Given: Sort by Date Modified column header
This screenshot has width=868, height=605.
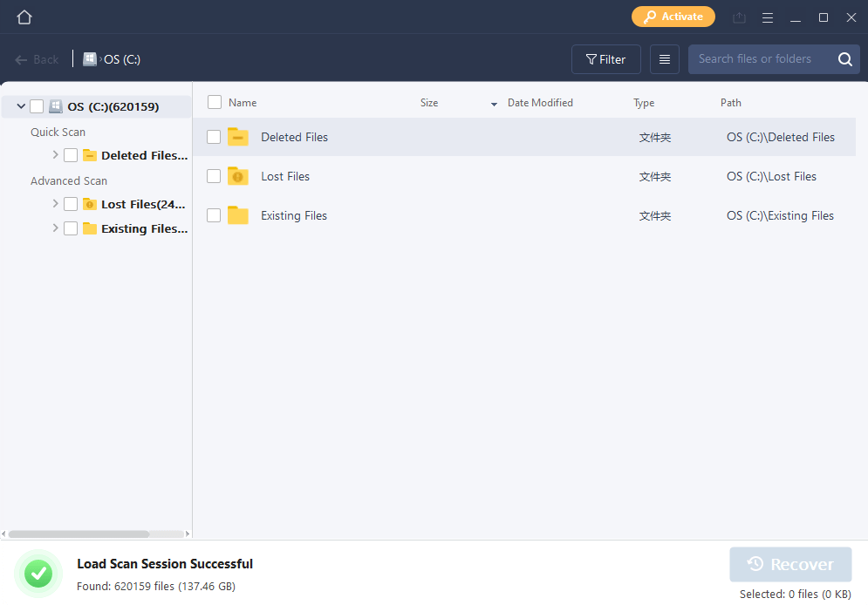Looking at the screenshot, I should point(539,103).
